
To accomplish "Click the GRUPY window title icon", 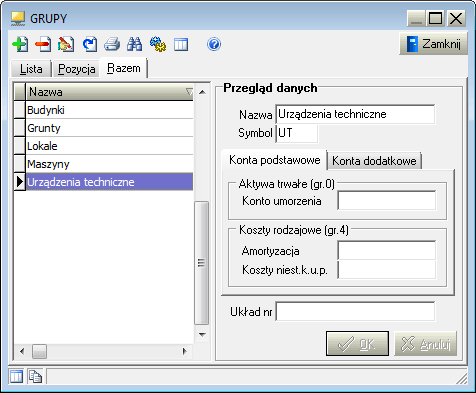I will 18,19.
